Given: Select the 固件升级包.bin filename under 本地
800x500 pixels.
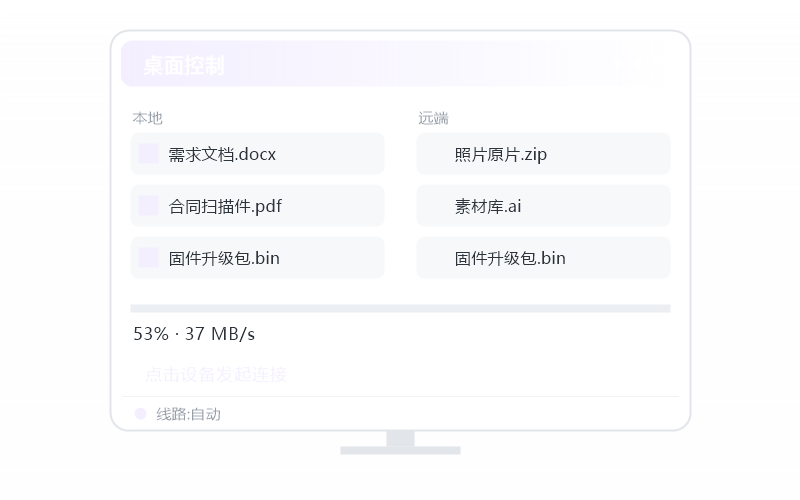Looking at the screenshot, I should click(224, 258).
